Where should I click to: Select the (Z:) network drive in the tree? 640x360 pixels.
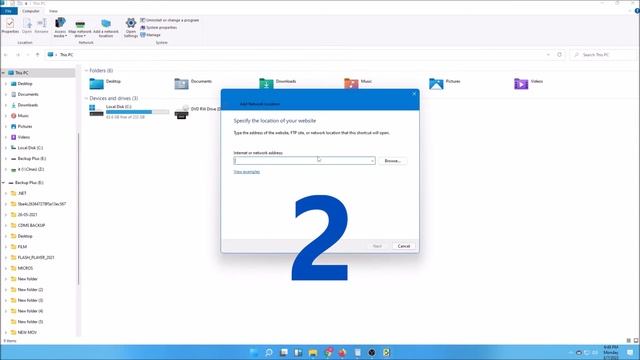30,169
